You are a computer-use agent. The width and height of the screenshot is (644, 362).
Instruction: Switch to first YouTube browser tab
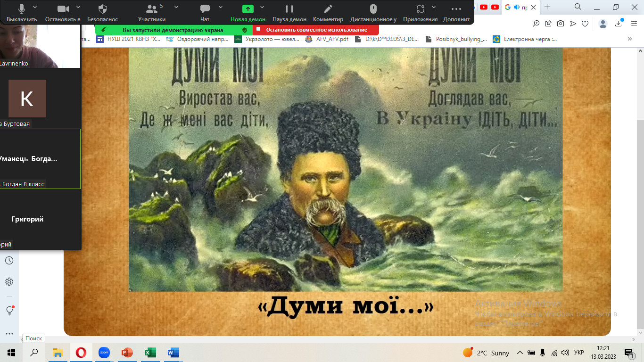pyautogui.click(x=484, y=7)
